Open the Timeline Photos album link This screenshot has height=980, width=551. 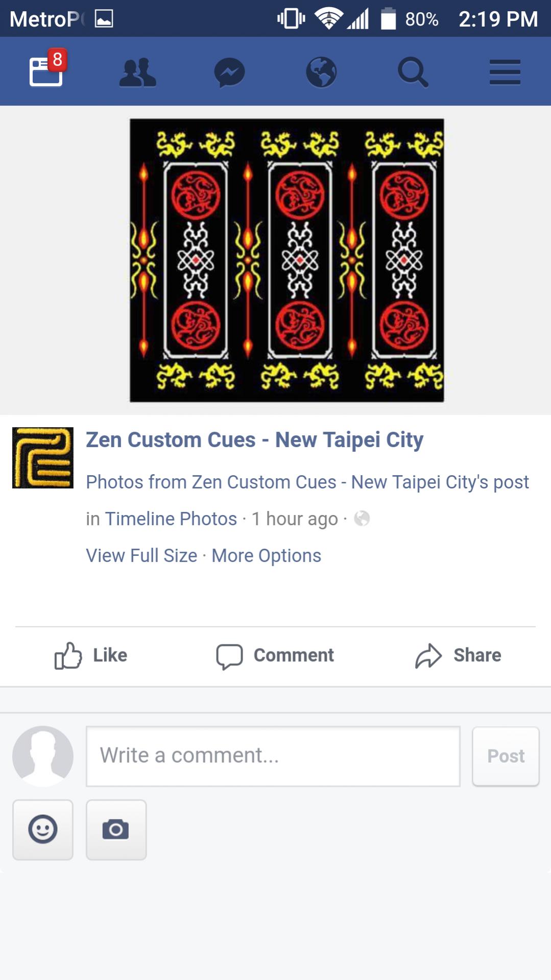click(x=171, y=519)
